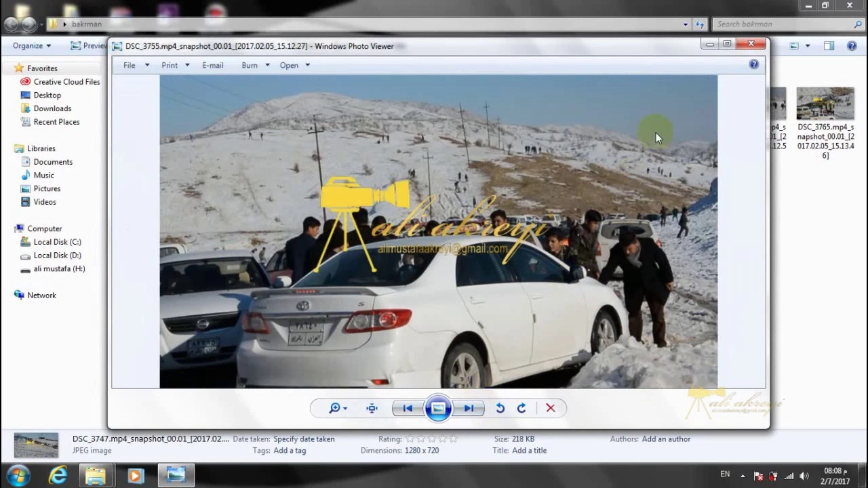Delete the current photo with red X
This screenshot has height=488, width=868.
[x=551, y=408]
